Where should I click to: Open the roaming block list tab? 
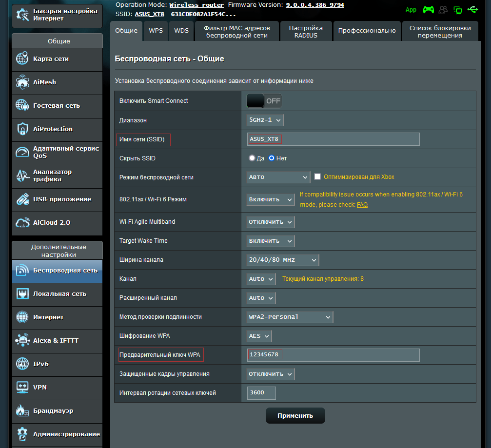pyautogui.click(x=440, y=31)
